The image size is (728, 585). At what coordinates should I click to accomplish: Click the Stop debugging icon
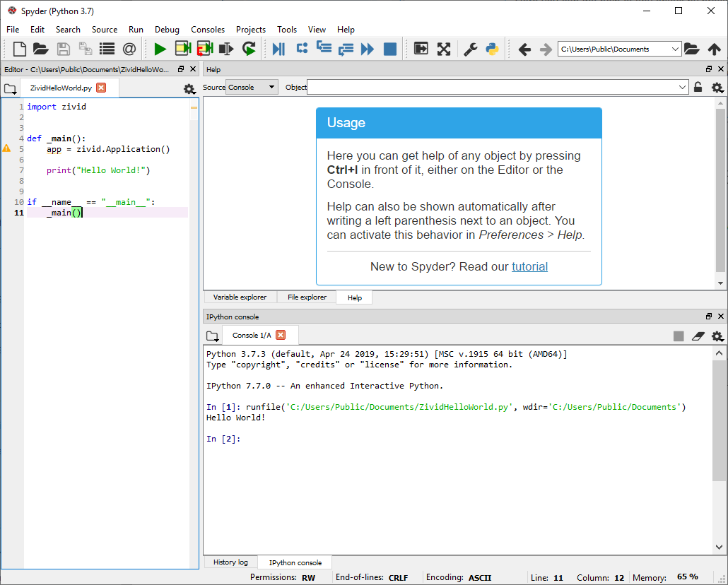389,49
